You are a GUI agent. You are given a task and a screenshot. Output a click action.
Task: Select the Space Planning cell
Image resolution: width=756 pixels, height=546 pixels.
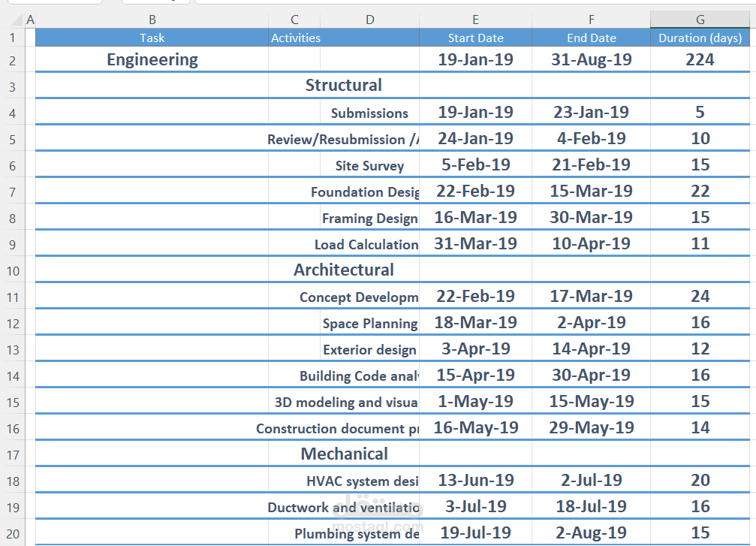tap(370, 323)
